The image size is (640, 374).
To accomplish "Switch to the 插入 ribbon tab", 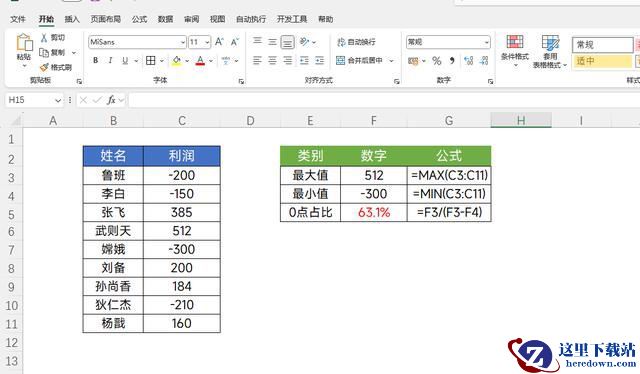I will (72, 19).
